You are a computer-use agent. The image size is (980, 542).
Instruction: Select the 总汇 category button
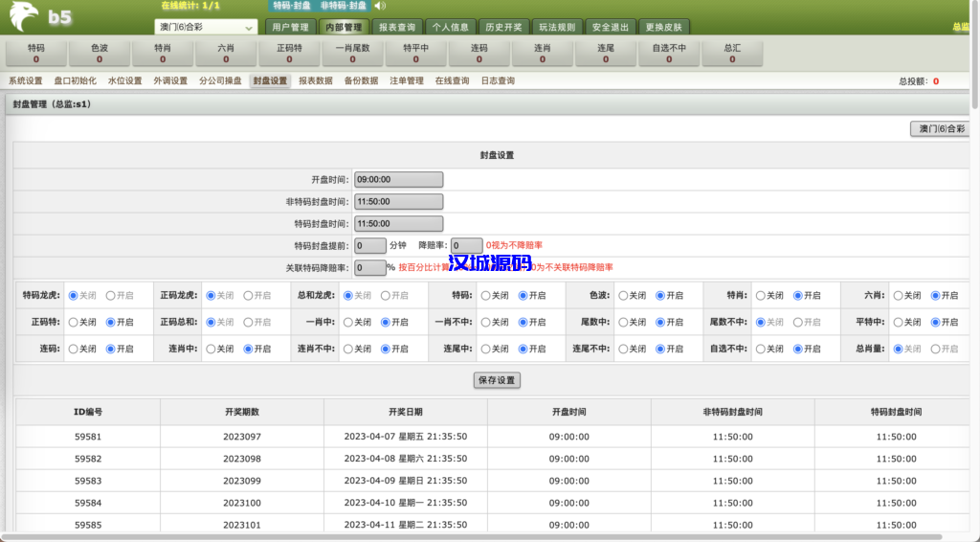point(732,53)
